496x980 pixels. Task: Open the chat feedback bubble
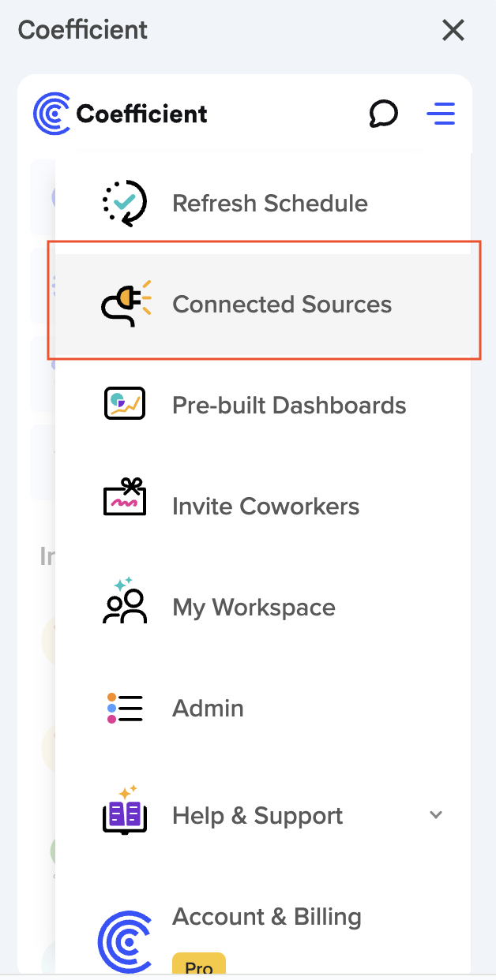point(384,114)
